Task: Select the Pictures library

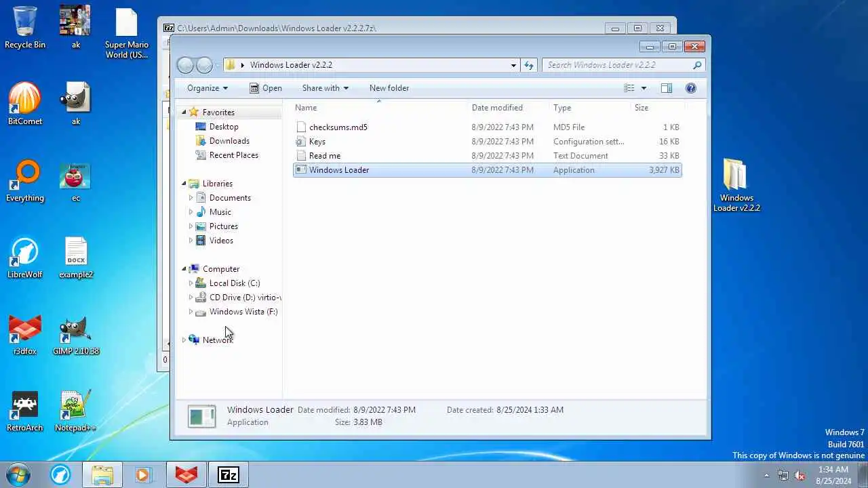Action: (x=223, y=226)
